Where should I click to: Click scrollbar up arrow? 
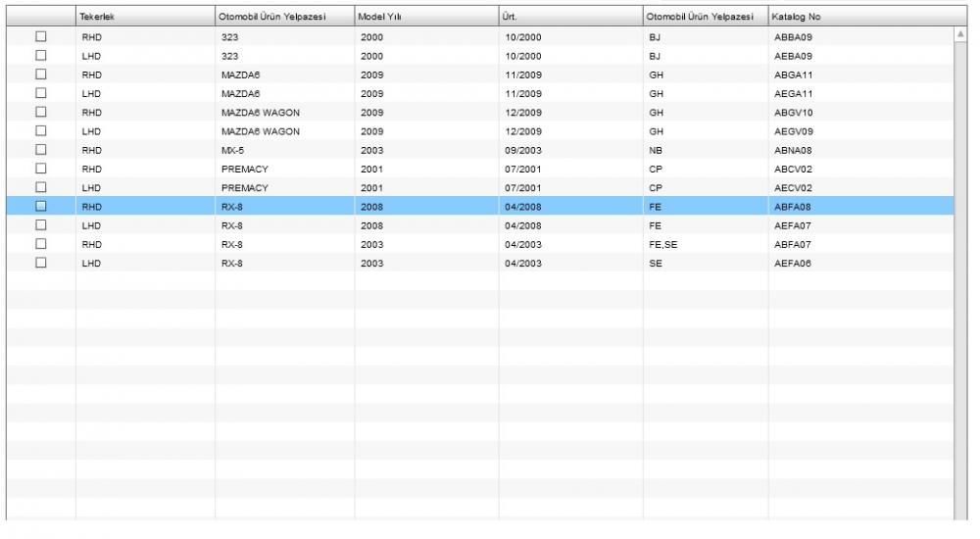960,34
